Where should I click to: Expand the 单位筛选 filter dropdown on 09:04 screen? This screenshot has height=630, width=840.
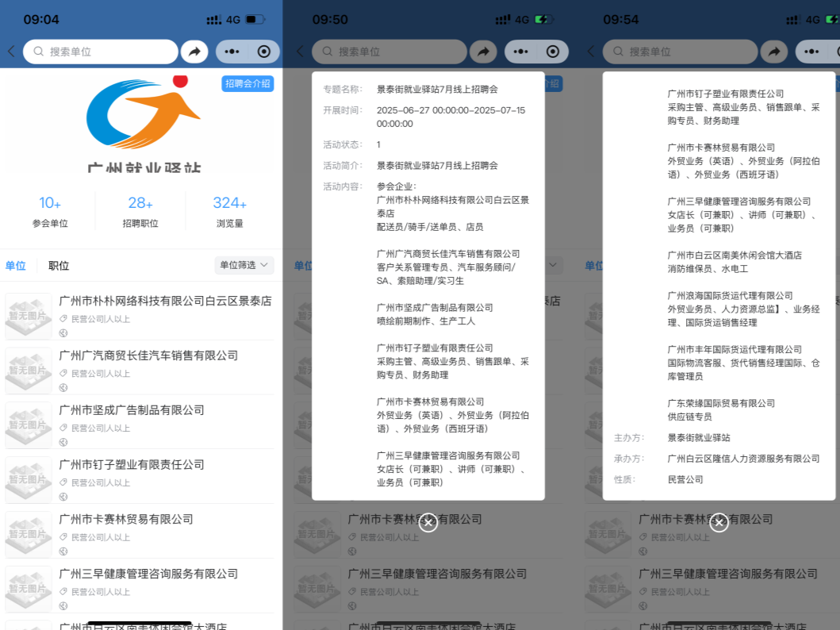[244, 265]
